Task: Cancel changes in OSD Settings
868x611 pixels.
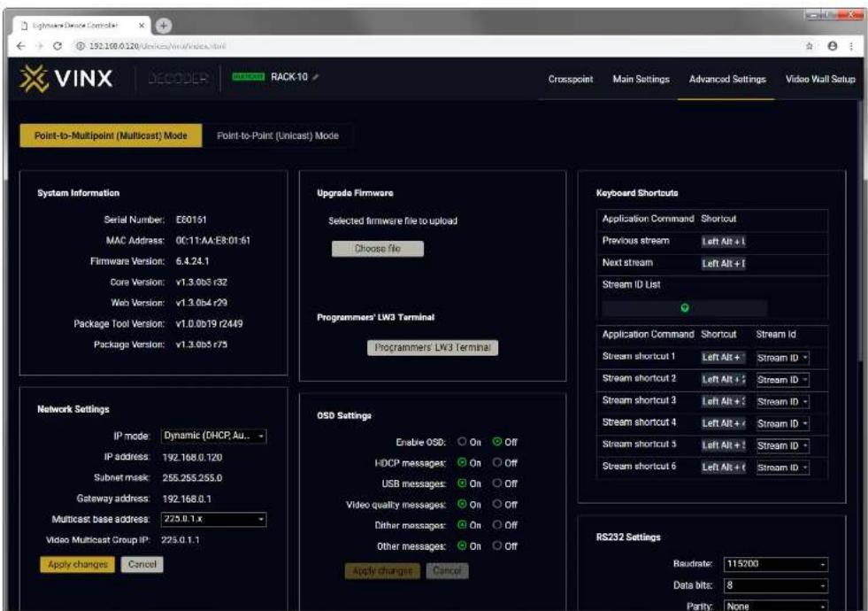Action: [x=448, y=570]
